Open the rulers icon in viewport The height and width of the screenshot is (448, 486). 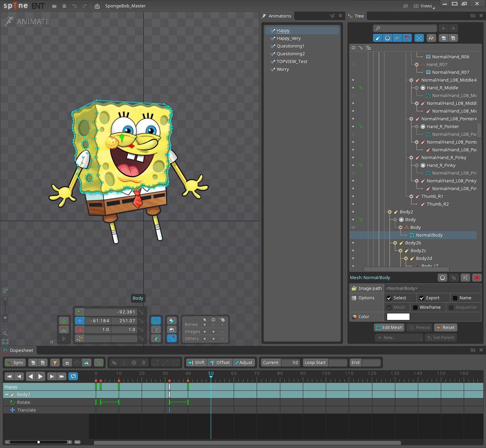5,290
